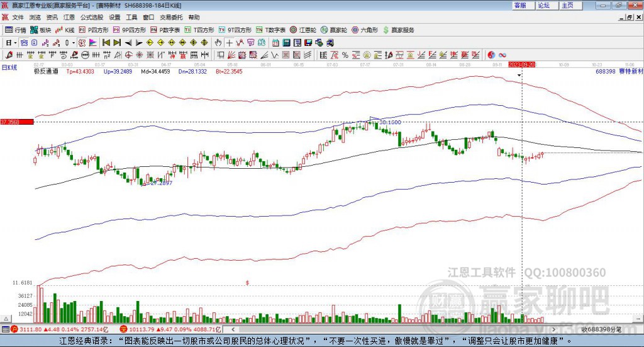Open the 资讯 menu

(52, 17)
